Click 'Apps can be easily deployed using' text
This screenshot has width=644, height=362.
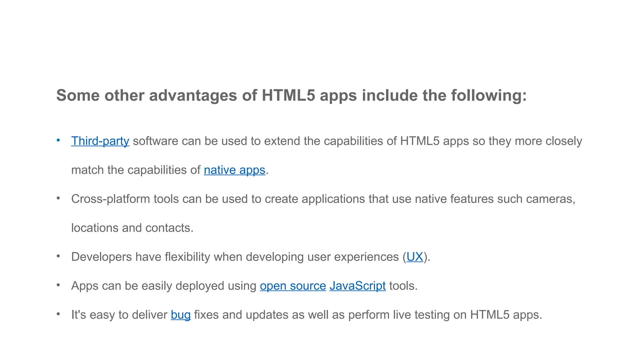(x=164, y=286)
